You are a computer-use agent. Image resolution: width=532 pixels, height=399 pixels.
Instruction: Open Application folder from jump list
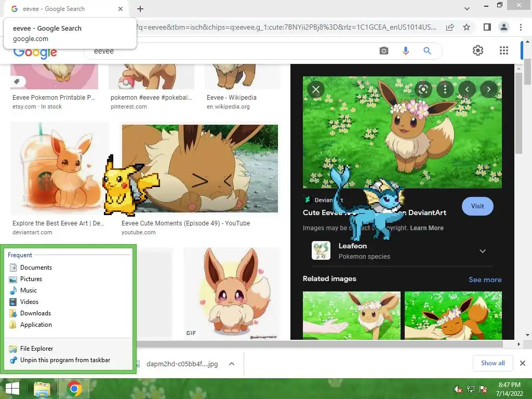pyautogui.click(x=36, y=325)
